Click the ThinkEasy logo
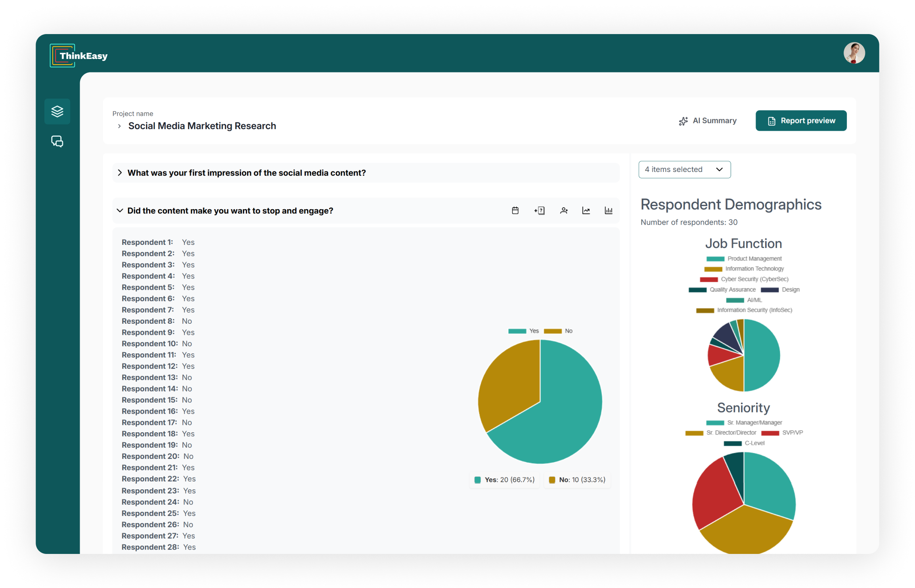 pos(79,56)
